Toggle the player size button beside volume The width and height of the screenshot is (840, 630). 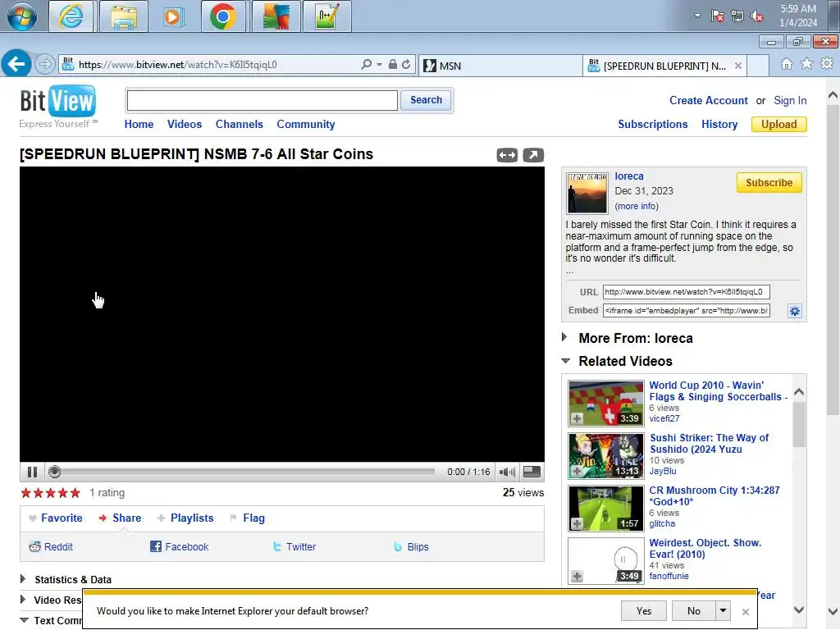(x=532, y=472)
